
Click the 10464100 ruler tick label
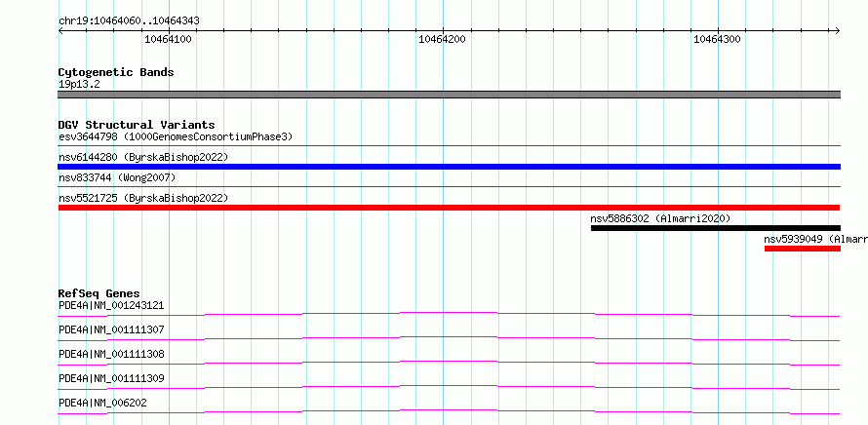(168, 39)
